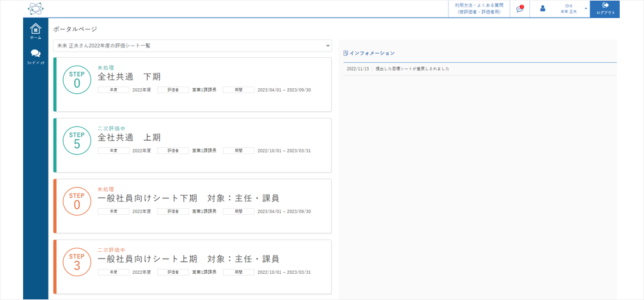
Task: Click the user profile silhouette icon
Action: pos(543,9)
